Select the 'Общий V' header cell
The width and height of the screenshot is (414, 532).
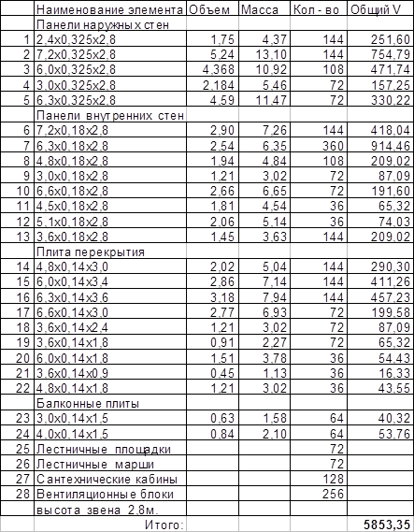click(x=380, y=9)
